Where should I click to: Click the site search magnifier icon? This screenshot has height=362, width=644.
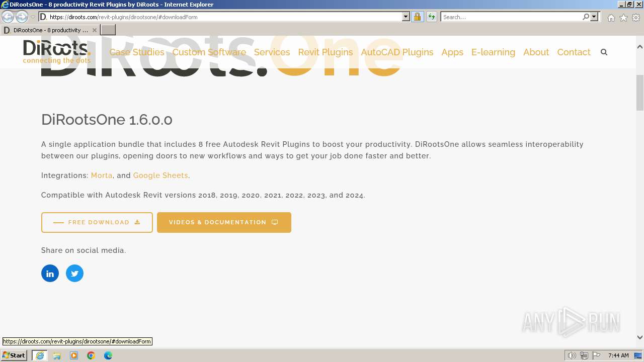point(604,52)
